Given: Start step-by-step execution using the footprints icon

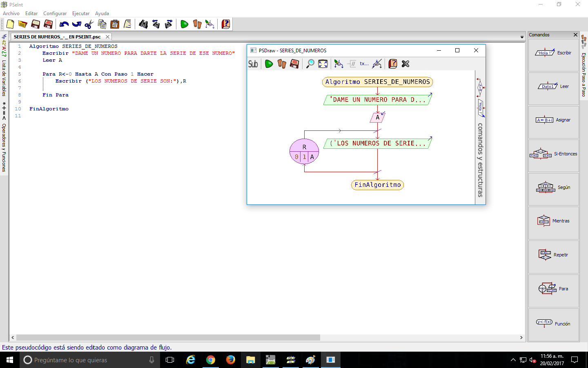Looking at the screenshot, I should coord(197,24).
